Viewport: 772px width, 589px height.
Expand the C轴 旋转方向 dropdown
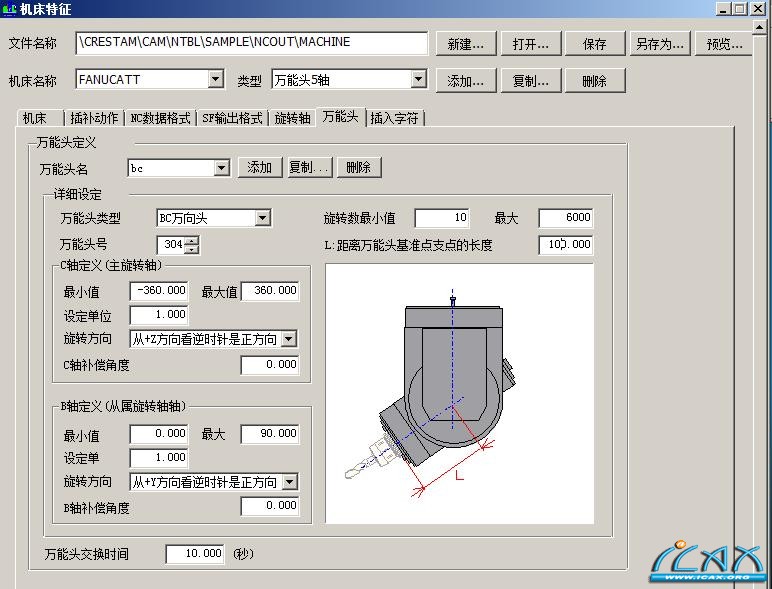pyautogui.click(x=289, y=339)
